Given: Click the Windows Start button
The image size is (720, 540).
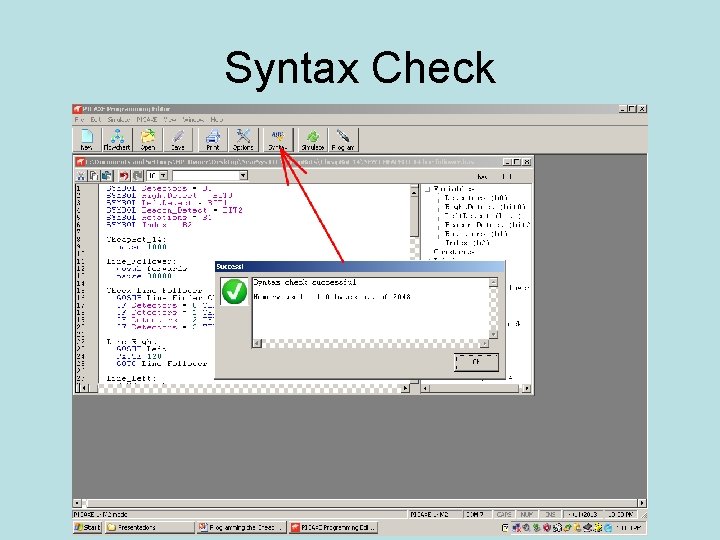Looking at the screenshot, I should click(x=87, y=527).
